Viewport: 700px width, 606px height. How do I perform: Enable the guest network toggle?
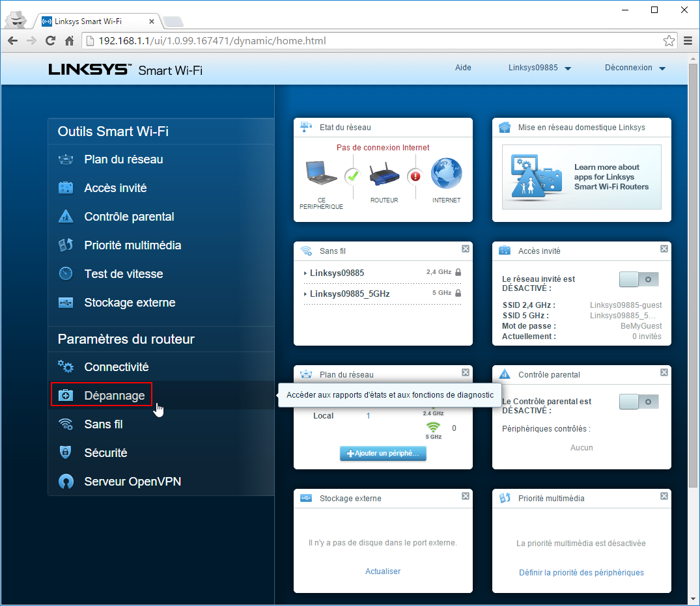[x=638, y=279]
